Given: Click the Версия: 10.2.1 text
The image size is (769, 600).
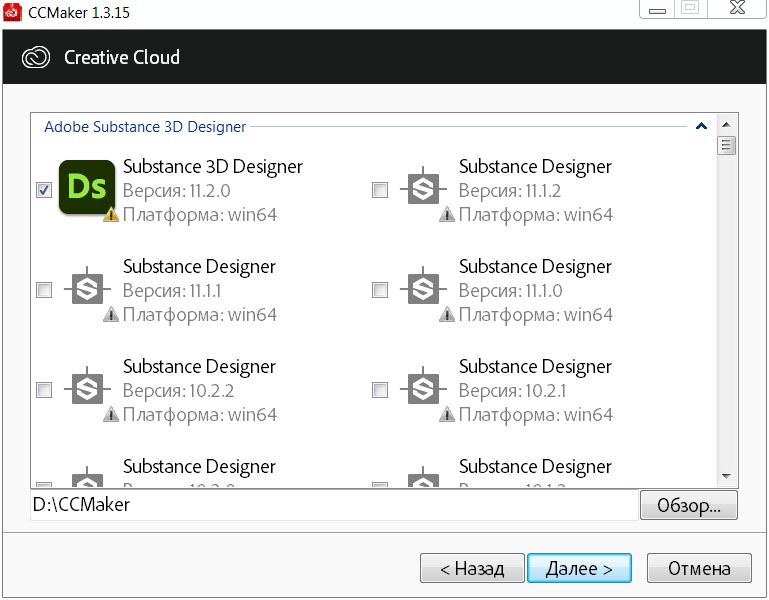Looking at the screenshot, I should click(x=513, y=391).
